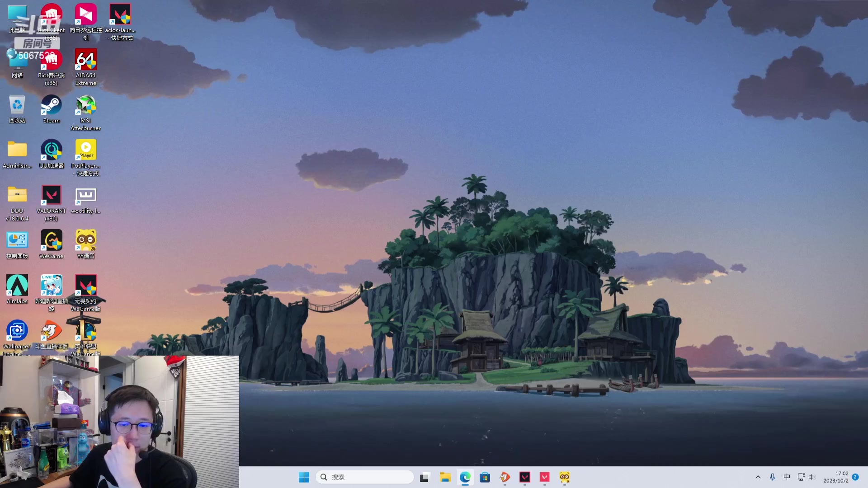Select the WeGame desktop icon
The height and width of the screenshot is (488, 868).
tap(51, 244)
